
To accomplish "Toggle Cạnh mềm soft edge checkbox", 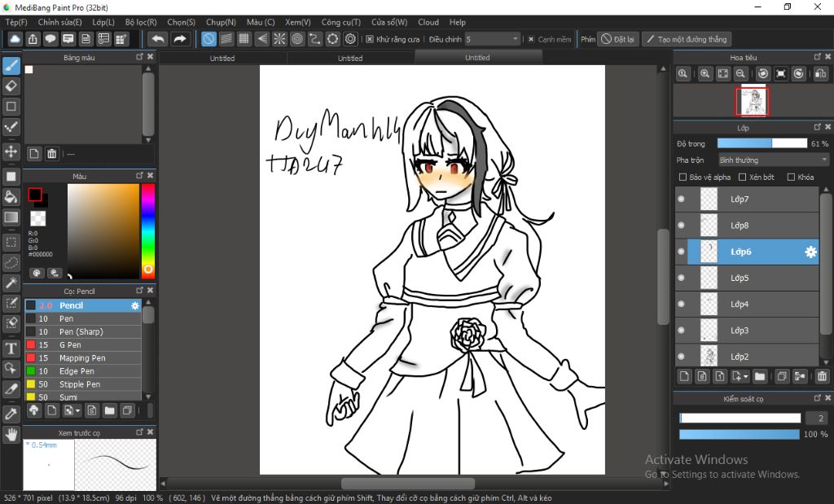I will pyautogui.click(x=531, y=39).
